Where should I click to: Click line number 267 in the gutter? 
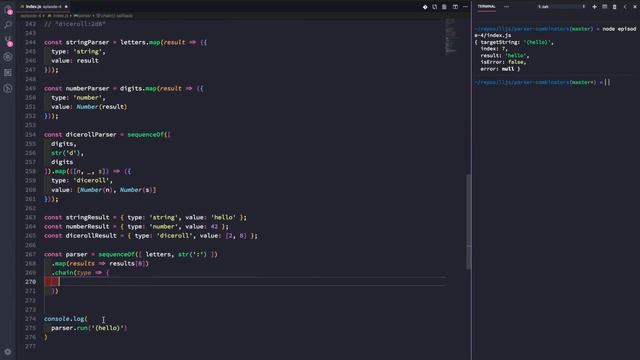(31, 254)
